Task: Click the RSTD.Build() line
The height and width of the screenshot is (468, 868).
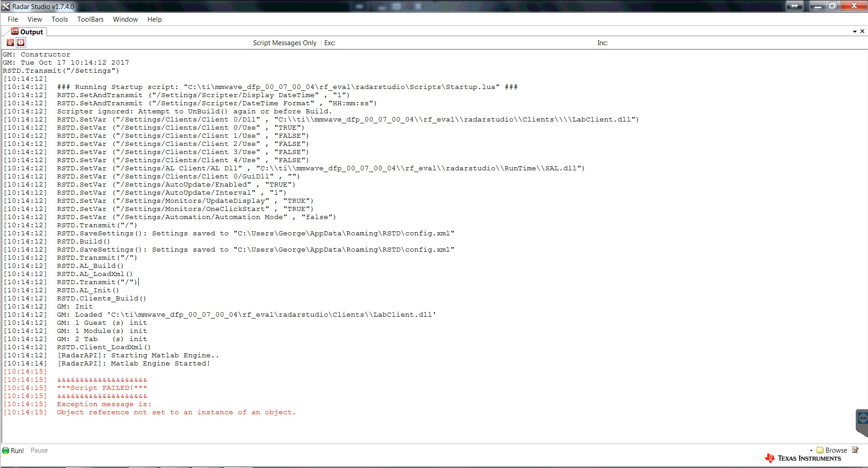Action: [84, 241]
